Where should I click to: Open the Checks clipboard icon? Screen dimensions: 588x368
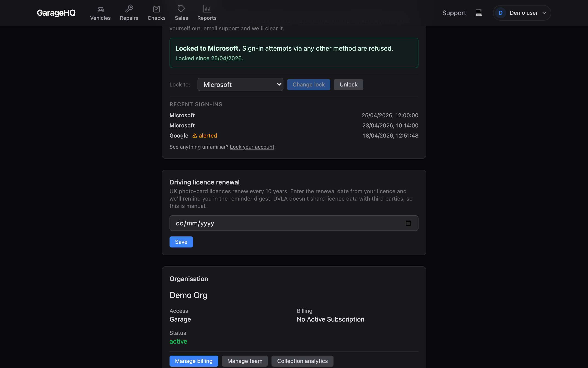pos(156,9)
